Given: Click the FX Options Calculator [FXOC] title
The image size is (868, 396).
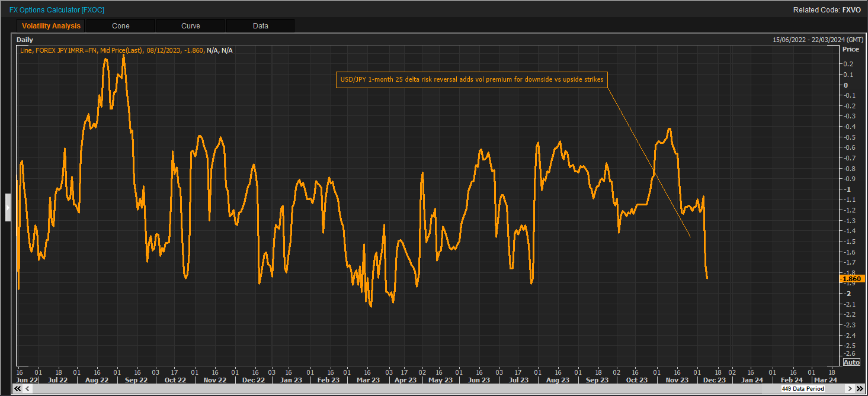Looking at the screenshot, I should 56,10.
